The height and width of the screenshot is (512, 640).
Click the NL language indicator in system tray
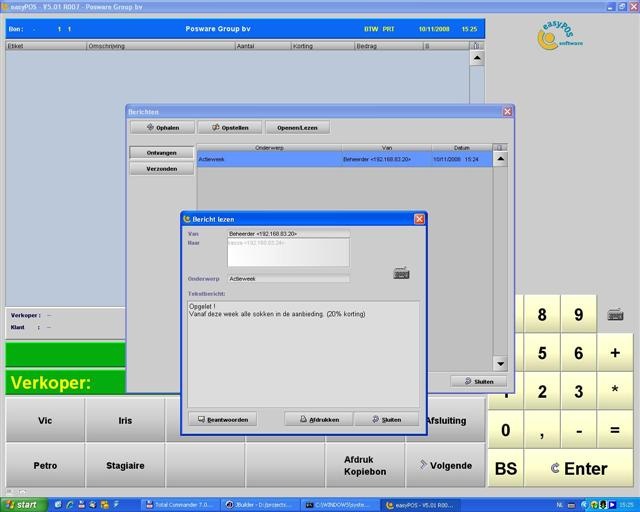560,505
